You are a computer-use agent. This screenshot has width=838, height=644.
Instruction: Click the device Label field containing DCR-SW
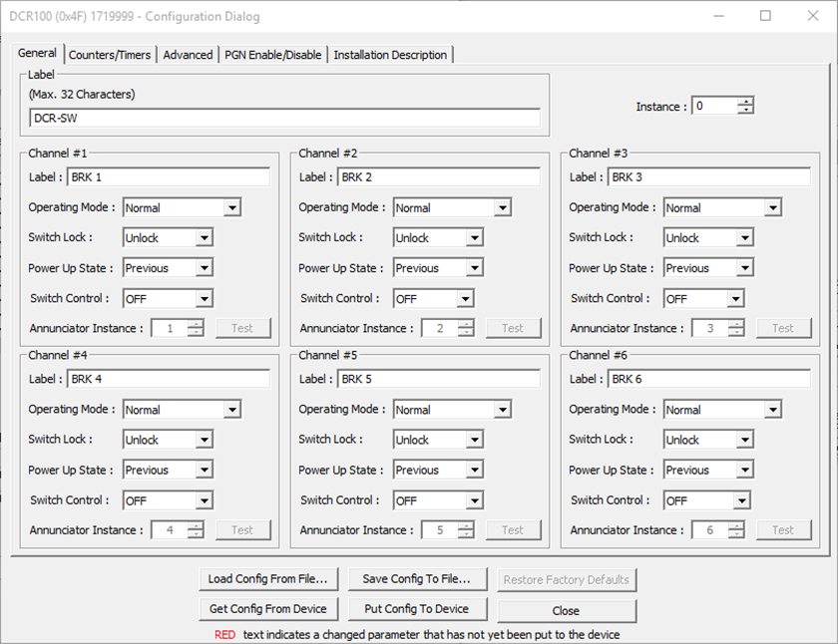[284, 118]
